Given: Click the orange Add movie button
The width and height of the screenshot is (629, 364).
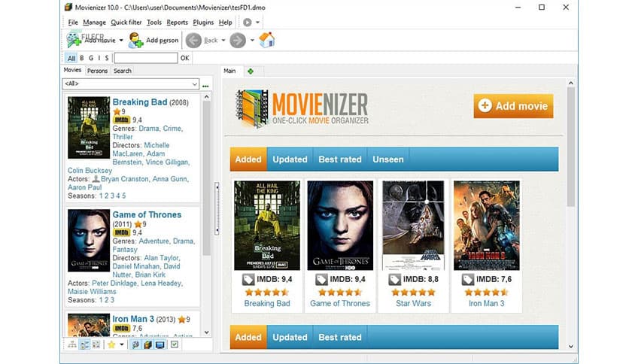Looking at the screenshot, I should point(513,106).
